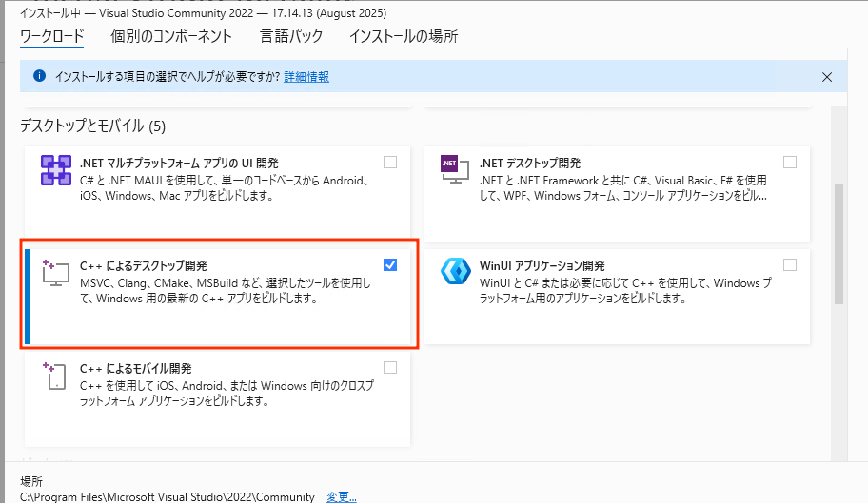Screen dimensions: 868x503
Task: Click the WinUI application development icon
Action: (x=456, y=271)
